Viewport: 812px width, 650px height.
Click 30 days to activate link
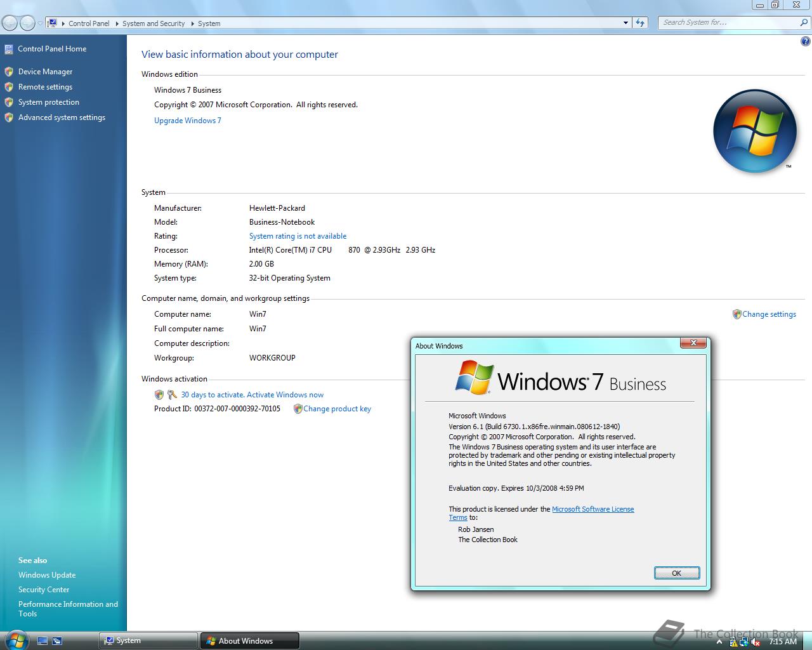click(252, 395)
